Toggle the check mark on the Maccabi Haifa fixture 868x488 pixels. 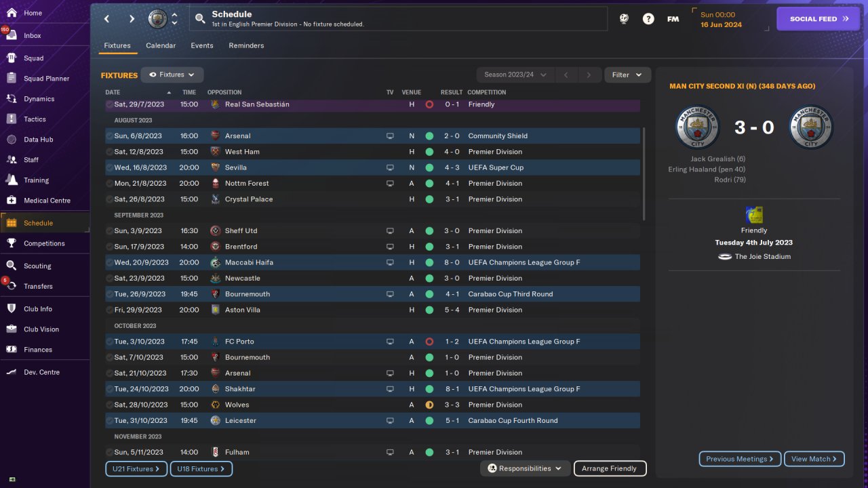click(x=110, y=262)
